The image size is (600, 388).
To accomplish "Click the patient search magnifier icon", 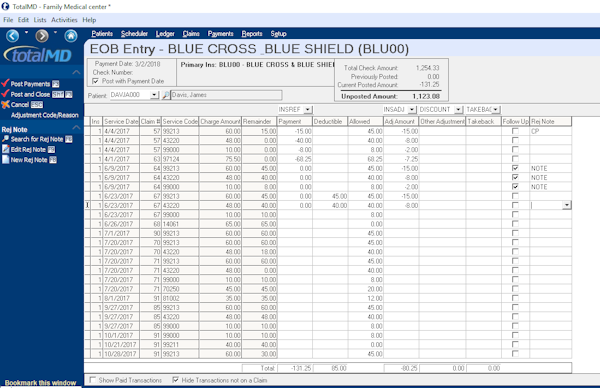I will (x=165, y=95).
